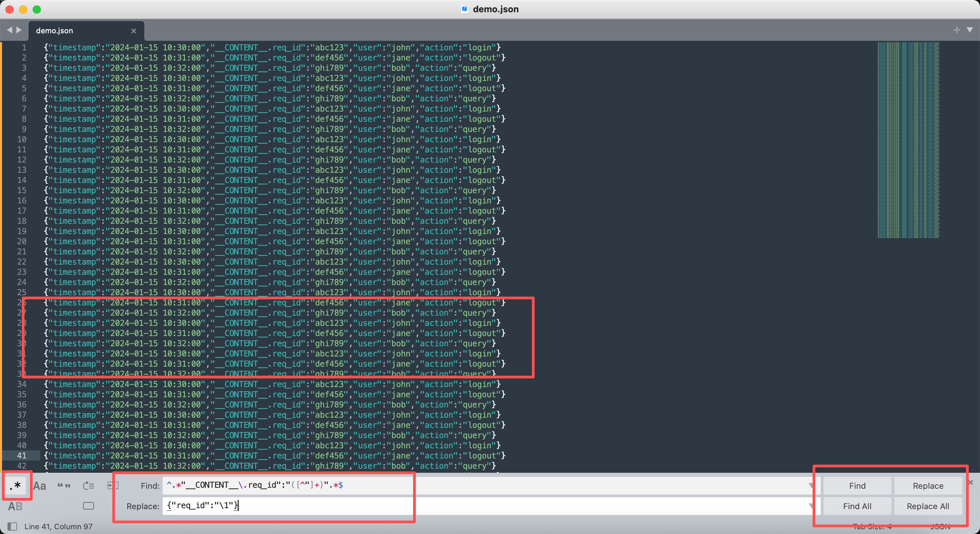Close the find and replace panel
Image resolution: width=980 pixels, height=534 pixels.
(970, 482)
